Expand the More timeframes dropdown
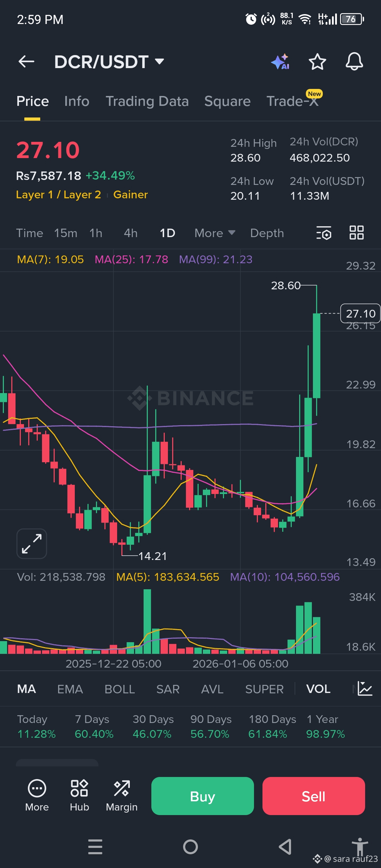This screenshot has height=868, width=381. [215, 233]
